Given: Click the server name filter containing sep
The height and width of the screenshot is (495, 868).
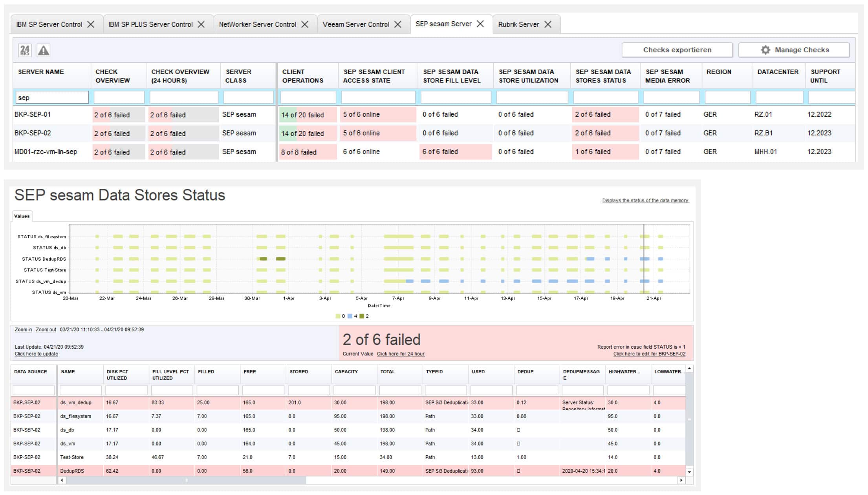Looking at the screenshot, I should [x=52, y=98].
